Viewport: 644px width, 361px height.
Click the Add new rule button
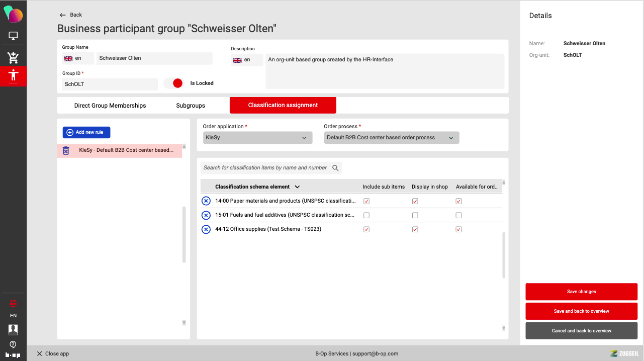click(86, 132)
